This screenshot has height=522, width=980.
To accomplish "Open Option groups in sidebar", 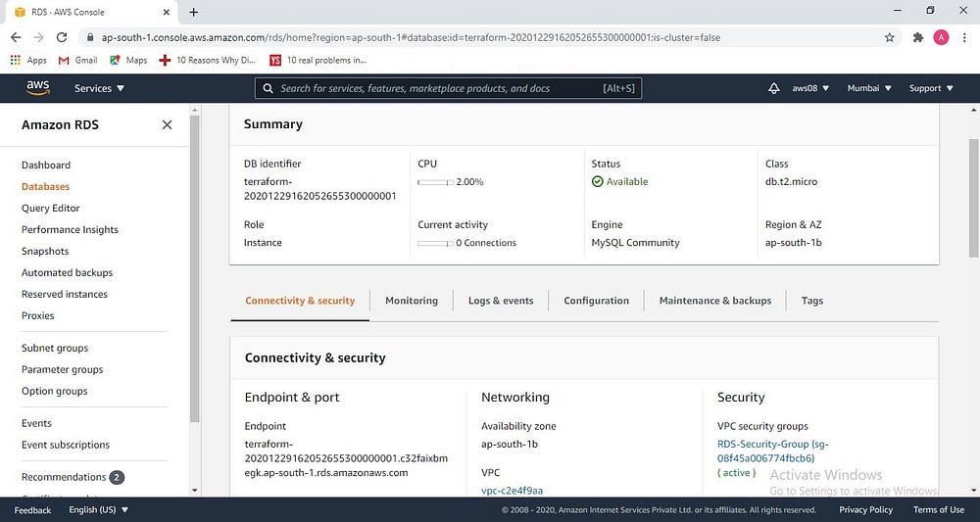I will pyautogui.click(x=54, y=392).
